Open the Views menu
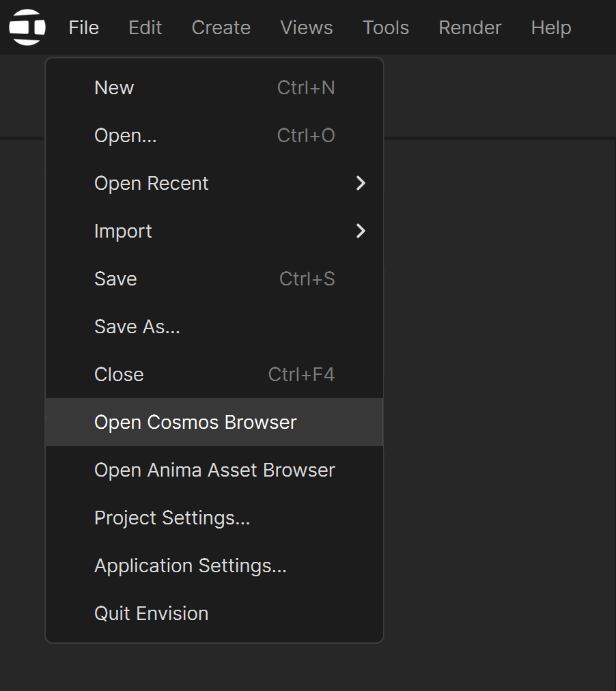This screenshot has width=616, height=691. [x=307, y=27]
